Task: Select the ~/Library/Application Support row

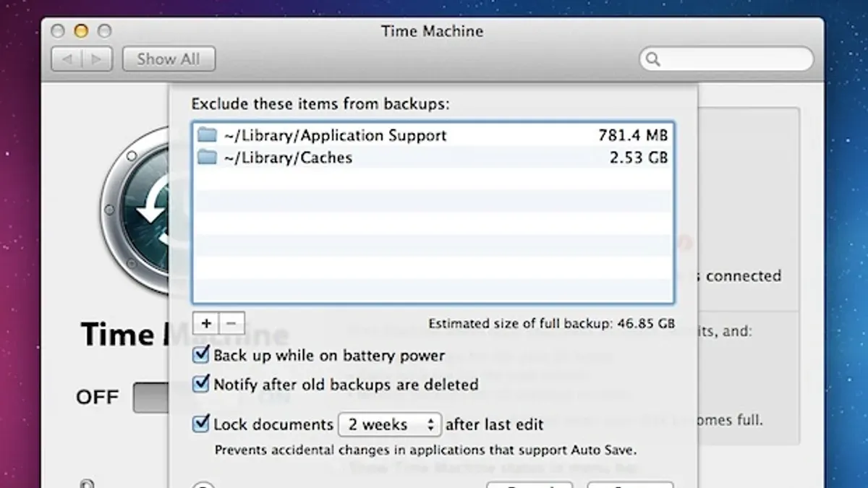Action: pyautogui.click(x=433, y=135)
